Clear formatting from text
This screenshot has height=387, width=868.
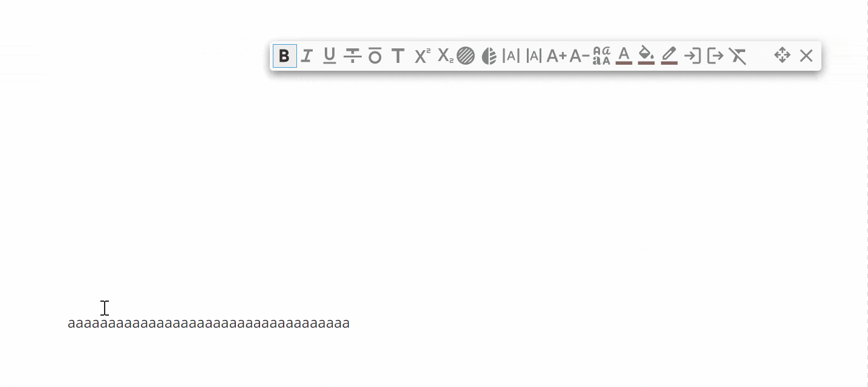point(737,56)
